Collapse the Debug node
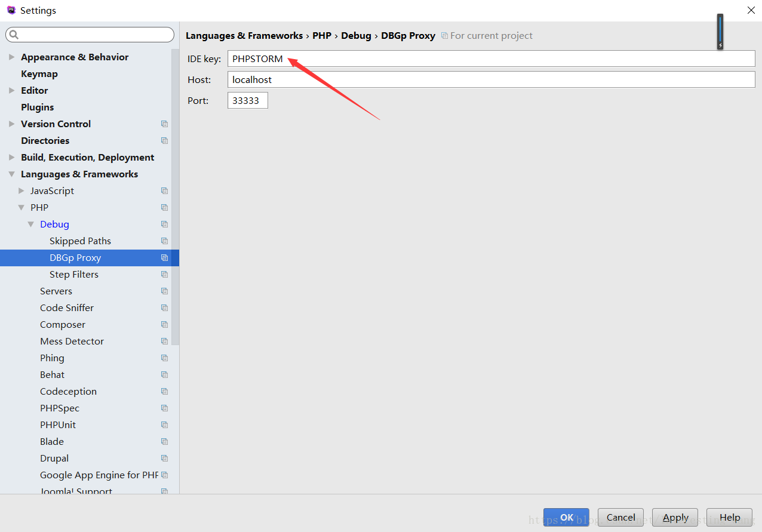The width and height of the screenshot is (762, 532). tap(31, 225)
